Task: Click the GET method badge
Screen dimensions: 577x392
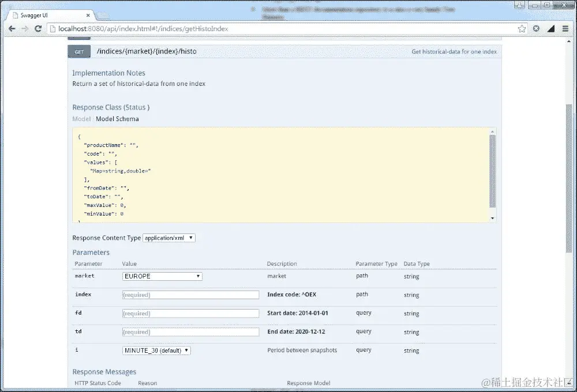Action: coord(79,52)
